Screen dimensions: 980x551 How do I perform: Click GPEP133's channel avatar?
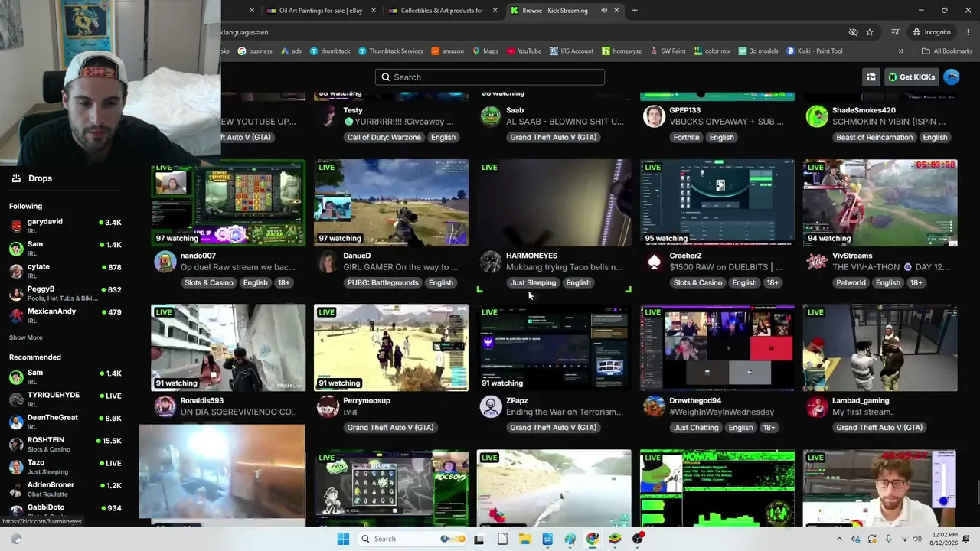[x=654, y=116]
